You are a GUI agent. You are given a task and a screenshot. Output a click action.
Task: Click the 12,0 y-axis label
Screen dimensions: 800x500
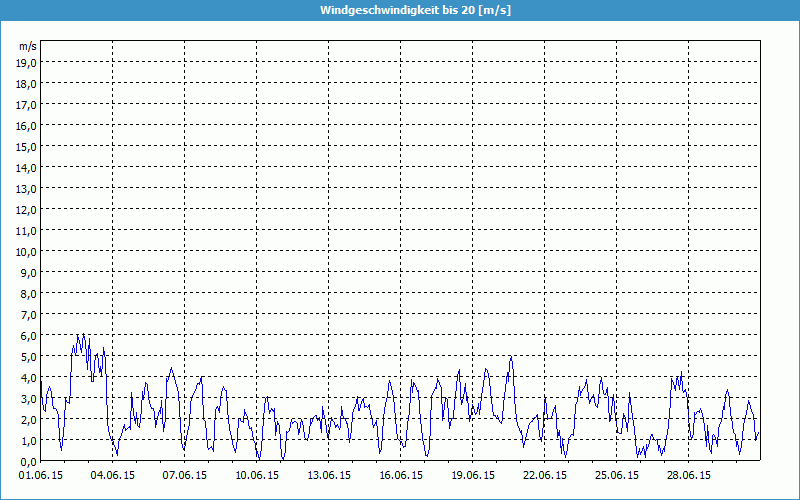coord(27,210)
